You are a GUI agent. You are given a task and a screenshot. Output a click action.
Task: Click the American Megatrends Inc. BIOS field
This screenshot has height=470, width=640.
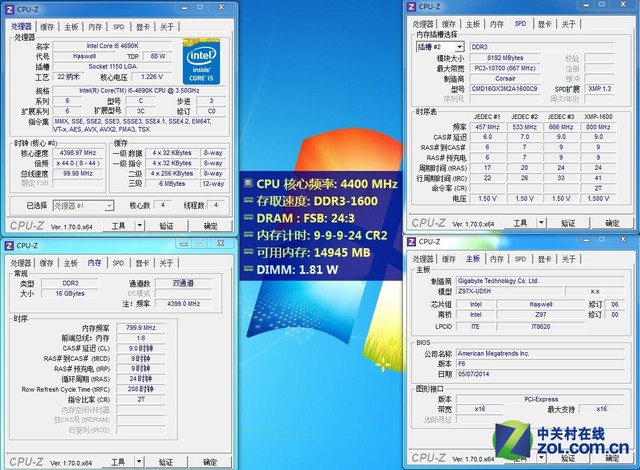point(540,354)
